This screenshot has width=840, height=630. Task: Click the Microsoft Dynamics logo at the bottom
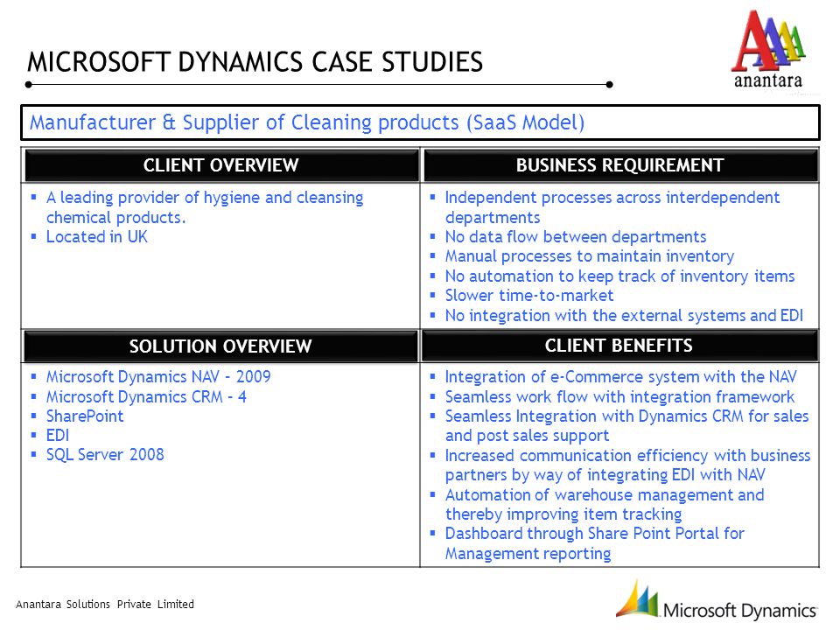tap(717, 600)
